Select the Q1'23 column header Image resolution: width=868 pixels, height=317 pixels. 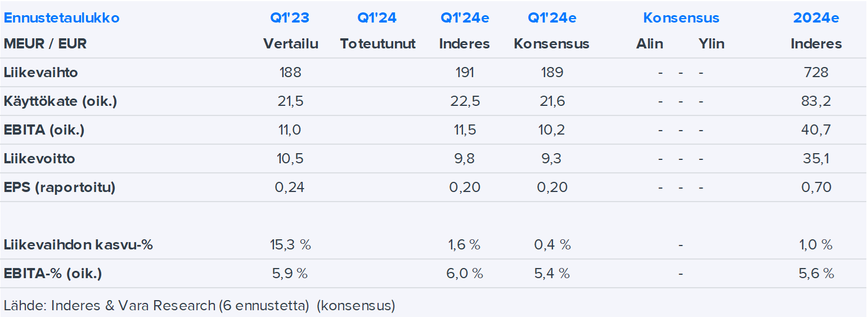(290, 18)
